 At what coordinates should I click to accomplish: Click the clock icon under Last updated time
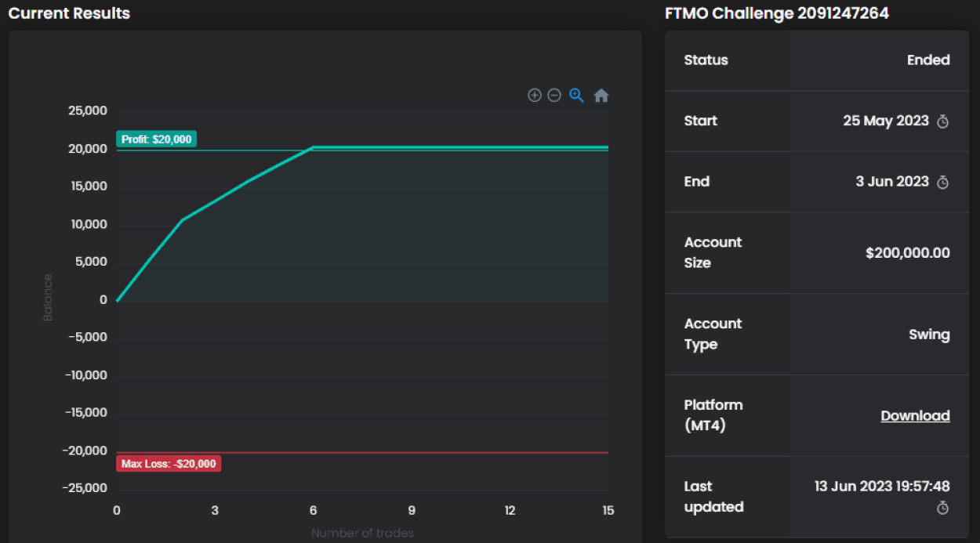click(943, 508)
